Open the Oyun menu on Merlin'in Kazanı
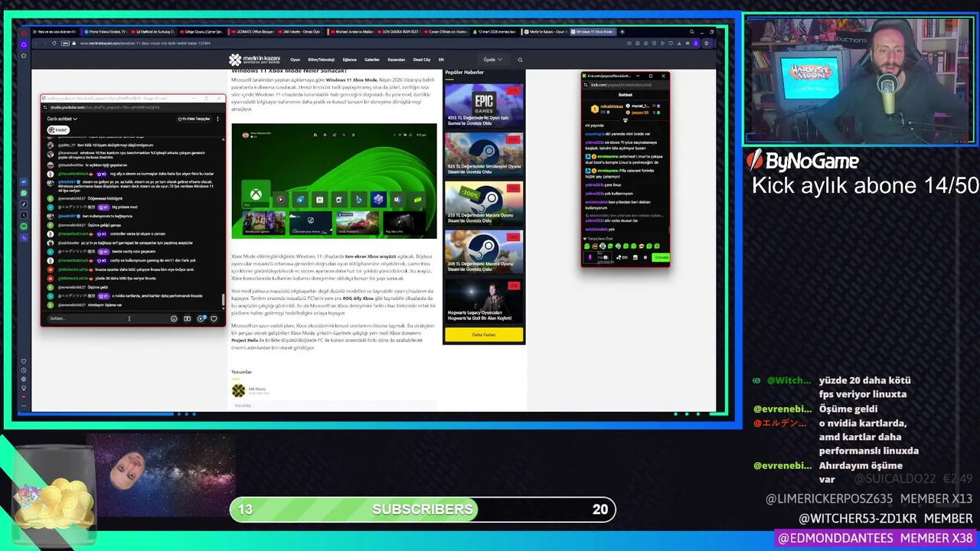980x551 pixels. (295, 59)
